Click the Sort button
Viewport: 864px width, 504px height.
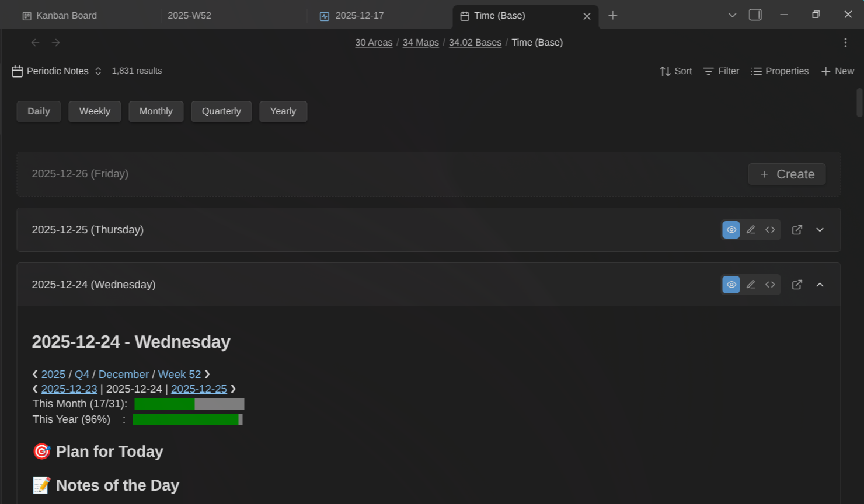click(675, 71)
